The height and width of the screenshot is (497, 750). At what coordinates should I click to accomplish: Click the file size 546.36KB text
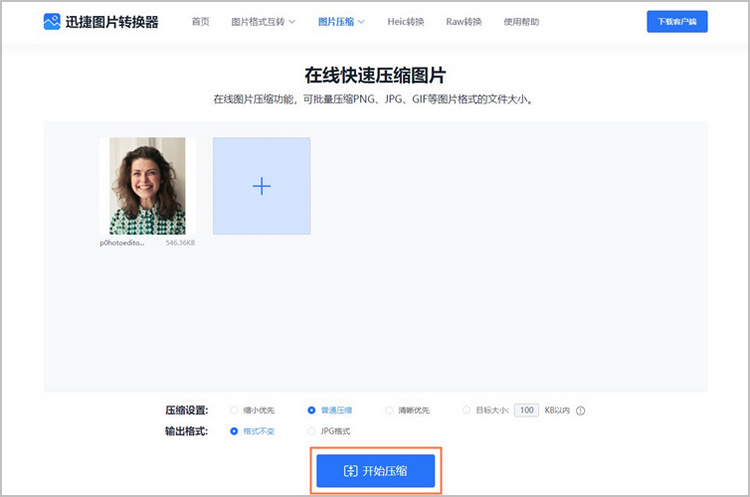point(180,243)
